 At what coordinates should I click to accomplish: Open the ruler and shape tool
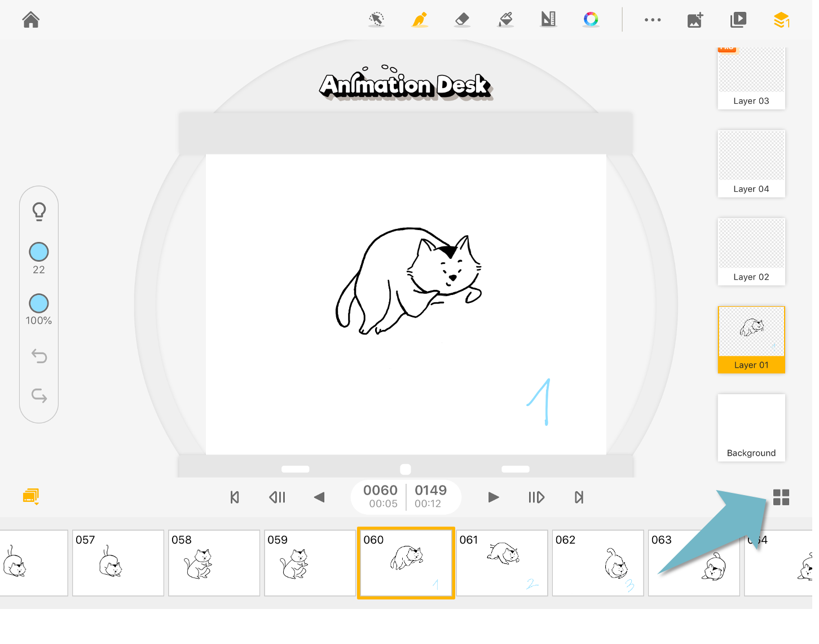coord(548,20)
